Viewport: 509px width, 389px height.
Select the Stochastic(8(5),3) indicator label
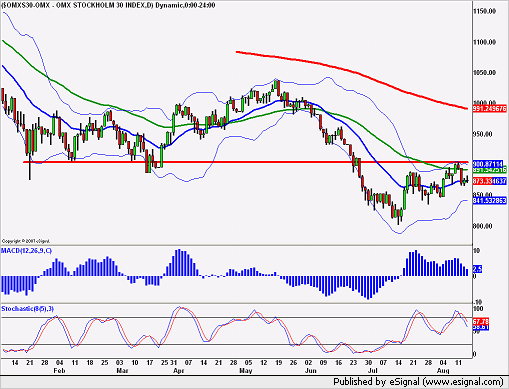[x=27, y=309]
